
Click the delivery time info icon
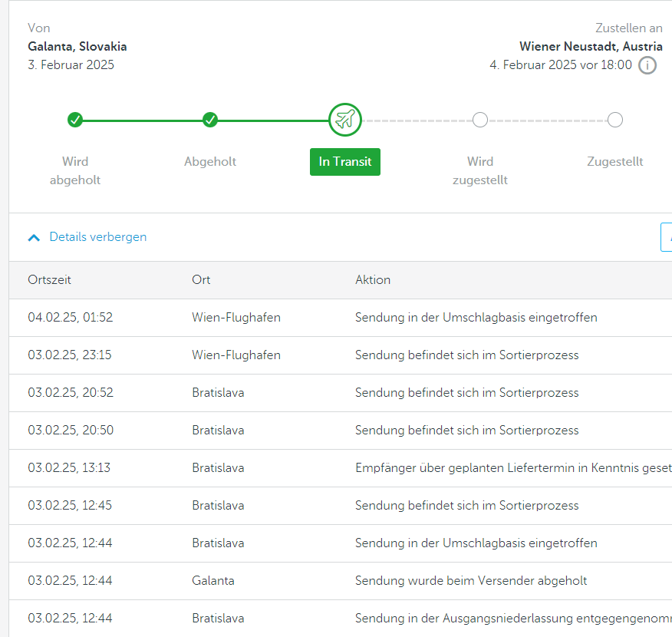coord(647,65)
